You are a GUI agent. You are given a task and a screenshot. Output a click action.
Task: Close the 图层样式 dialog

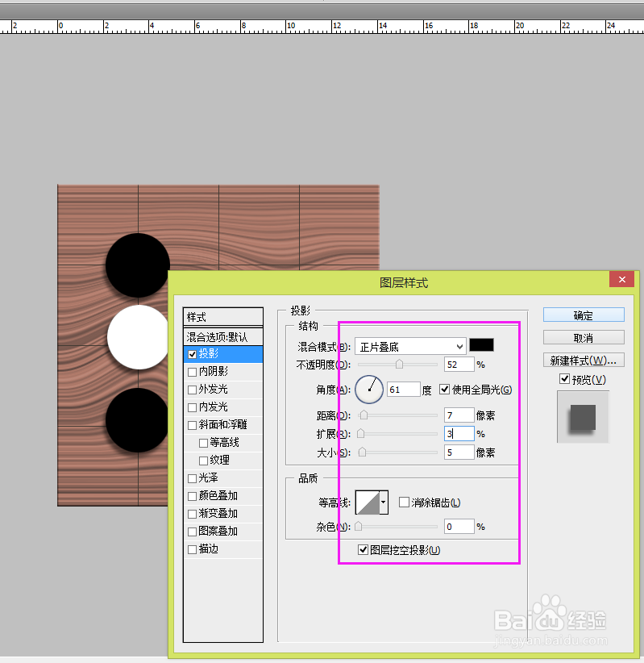point(622,280)
